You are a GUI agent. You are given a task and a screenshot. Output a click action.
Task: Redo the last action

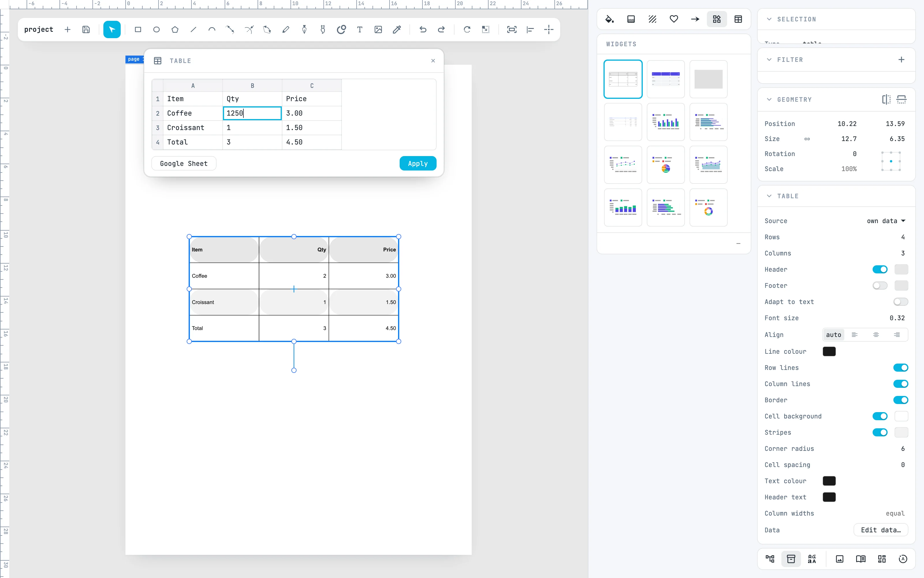click(441, 29)
